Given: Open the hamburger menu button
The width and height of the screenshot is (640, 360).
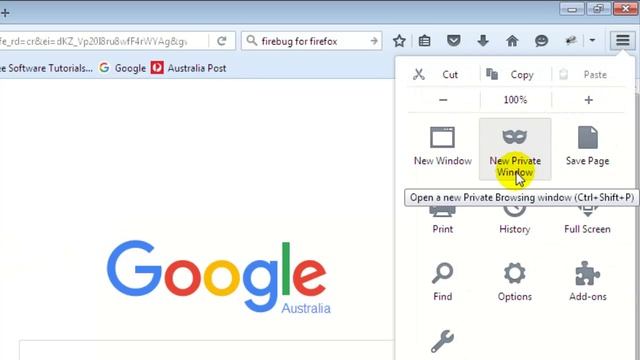Looking at the screenshot, I should (x=622, y=40).
